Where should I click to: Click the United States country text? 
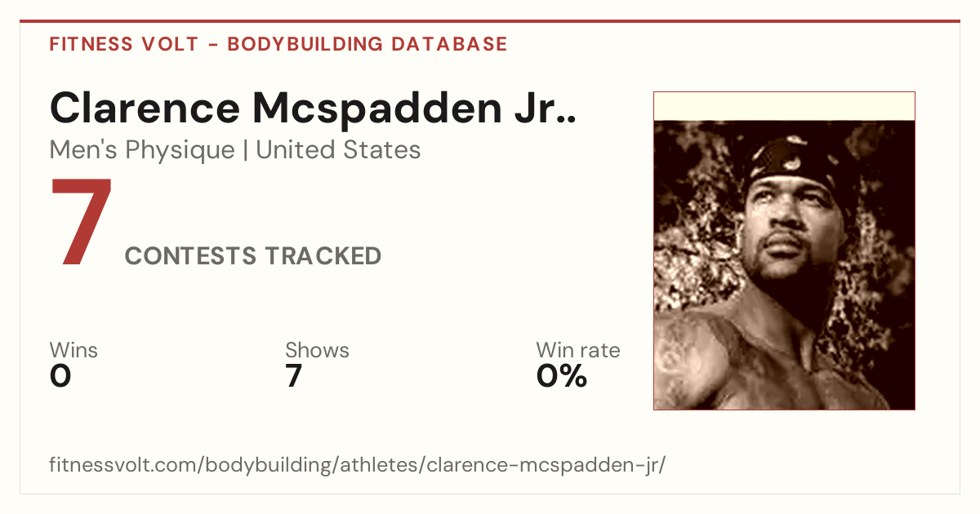pyautogui.click(x=338, y=150)
